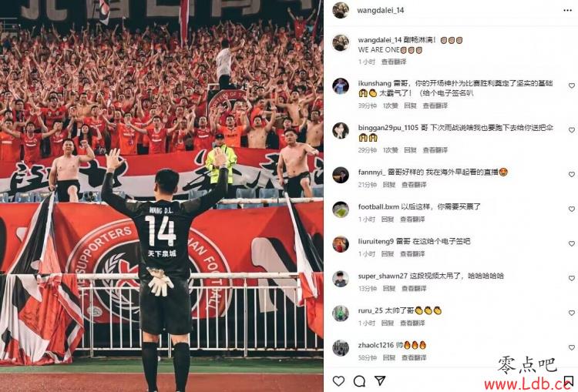Like ikunshang's comment

(x=571, y=85)
